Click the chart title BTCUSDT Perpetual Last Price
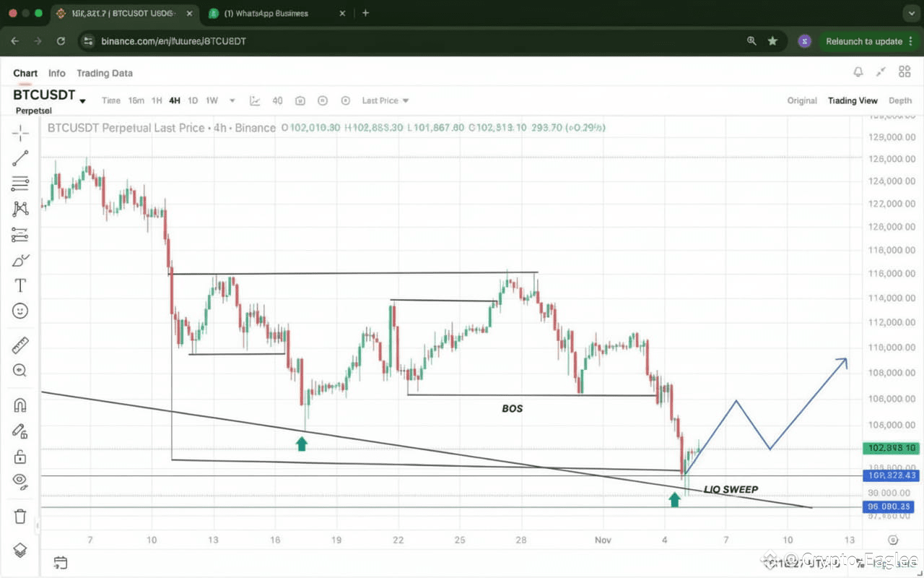 126,128
